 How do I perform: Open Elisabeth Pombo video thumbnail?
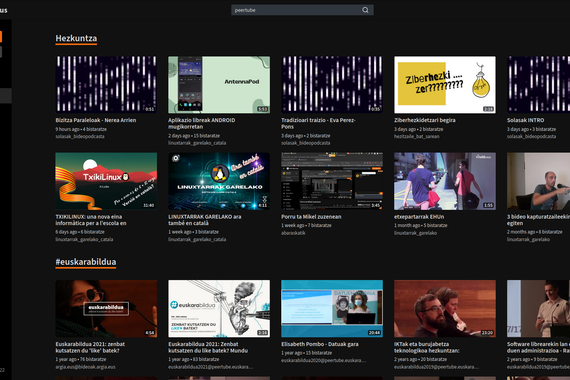pyautogui.click(x=332, y=308)
